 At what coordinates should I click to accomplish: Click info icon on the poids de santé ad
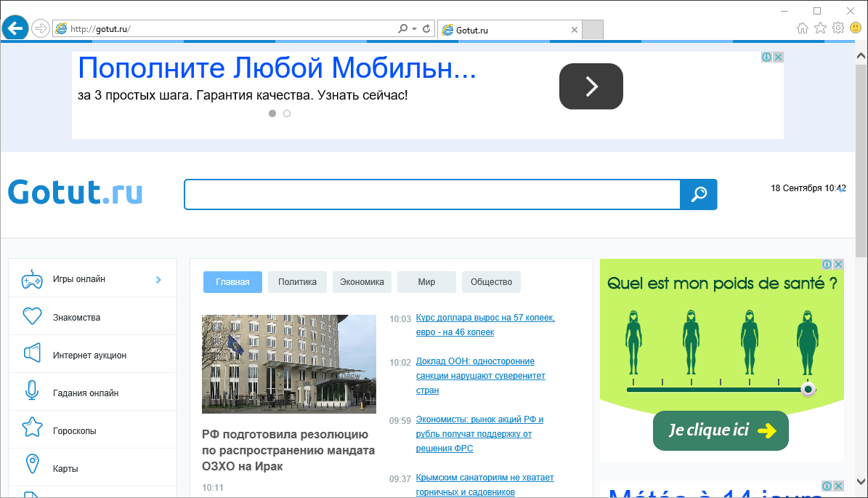click(x=827, y=264)
